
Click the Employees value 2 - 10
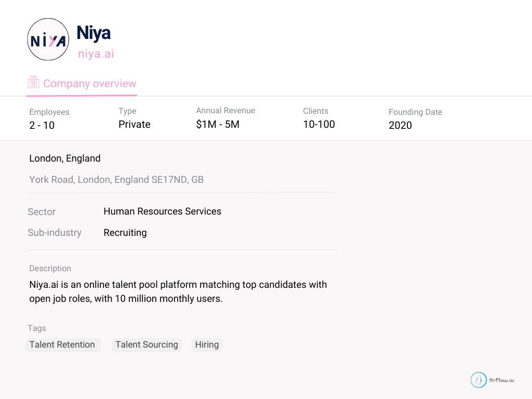(42, 125)
